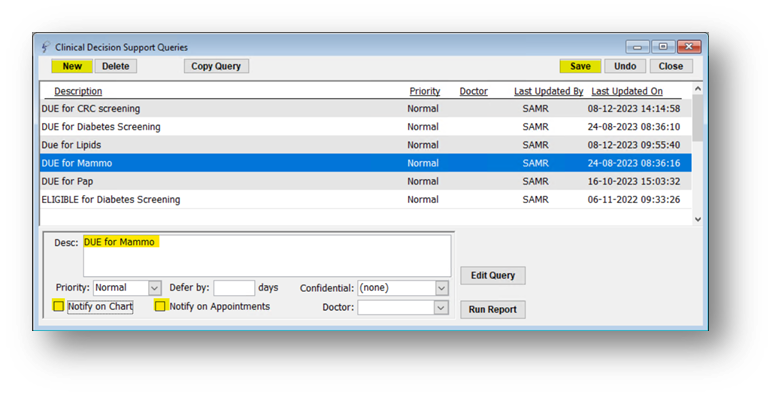Maximize the Clinical Decision Support Queries window
Image resolution: width=774 pixels, height=396 pixels.
click(x=663, y=47)
